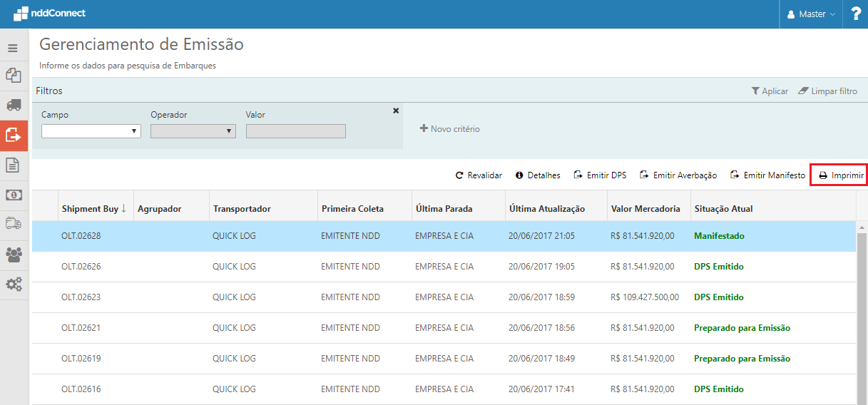Click the Imprimir print button
Viewport: 868px width, 405px height.
841,175
